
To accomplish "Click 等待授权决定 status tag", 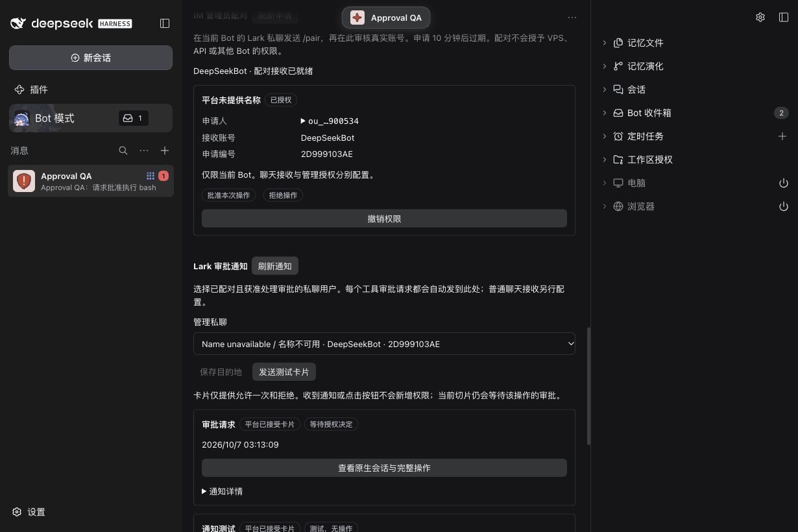I will click(331, 424).
